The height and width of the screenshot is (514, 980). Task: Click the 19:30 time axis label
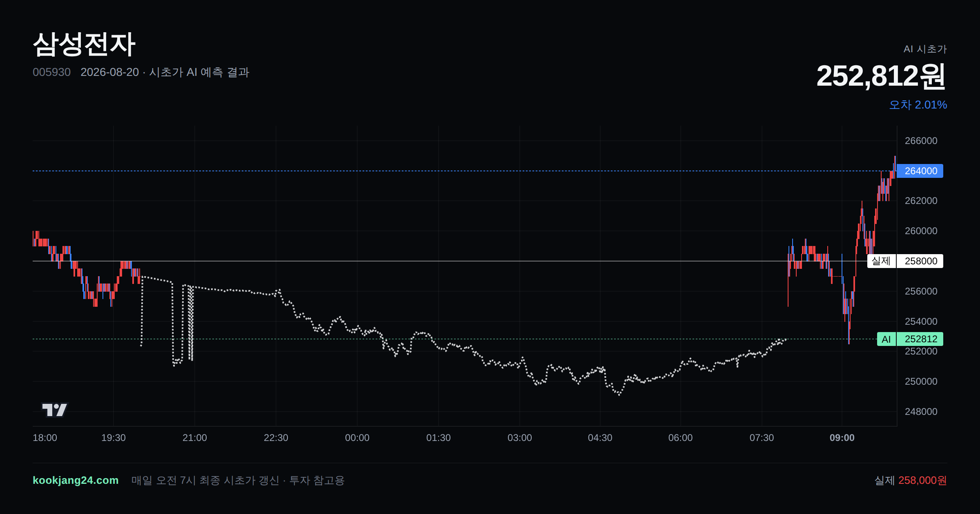pos(114,438)
